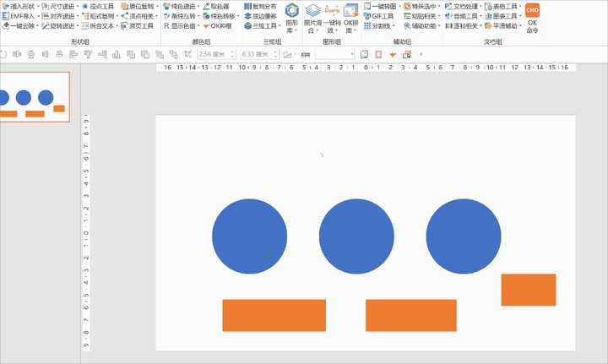Open the 尺寸递进 tool
Viewport: 608px width, 364px height.
coord(60,7)
